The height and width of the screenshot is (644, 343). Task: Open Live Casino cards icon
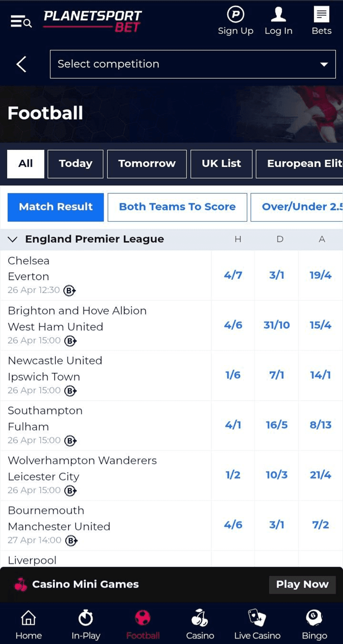[257, 618]
